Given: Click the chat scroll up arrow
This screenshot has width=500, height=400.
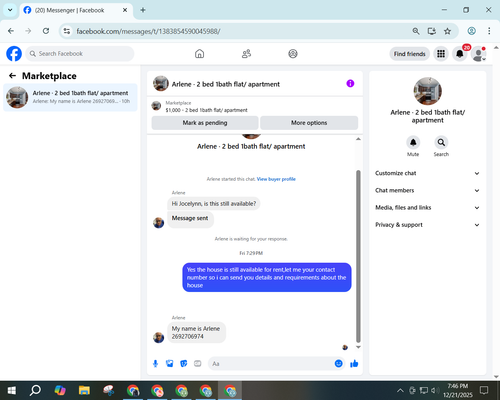Looking at the screenshot, I should point(358,139).
